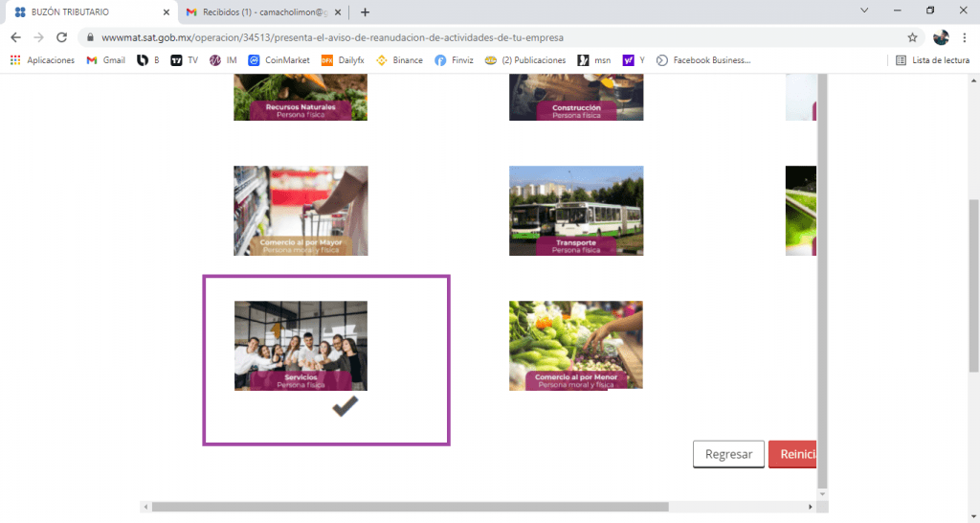Expand the tab search dropdown arrow

click(x=864, y=11)
